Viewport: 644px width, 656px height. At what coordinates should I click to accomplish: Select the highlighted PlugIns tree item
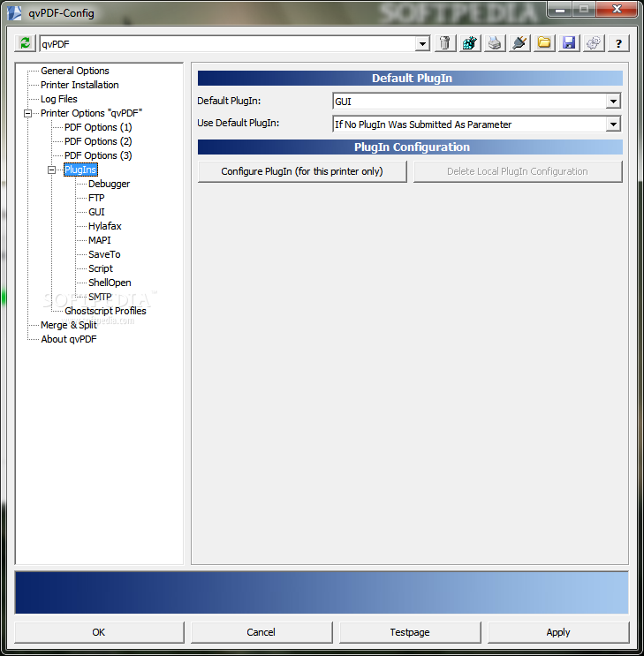[x=80, y=170]
